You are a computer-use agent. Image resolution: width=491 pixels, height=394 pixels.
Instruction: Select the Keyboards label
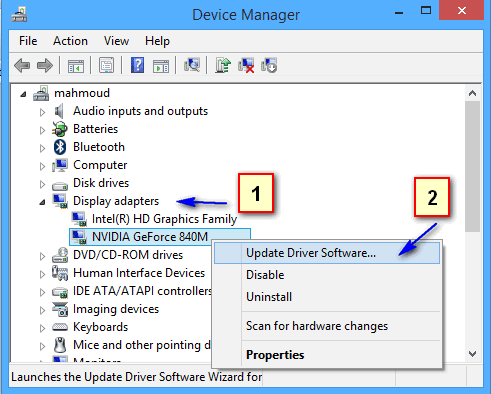click(x=100, y=327)
